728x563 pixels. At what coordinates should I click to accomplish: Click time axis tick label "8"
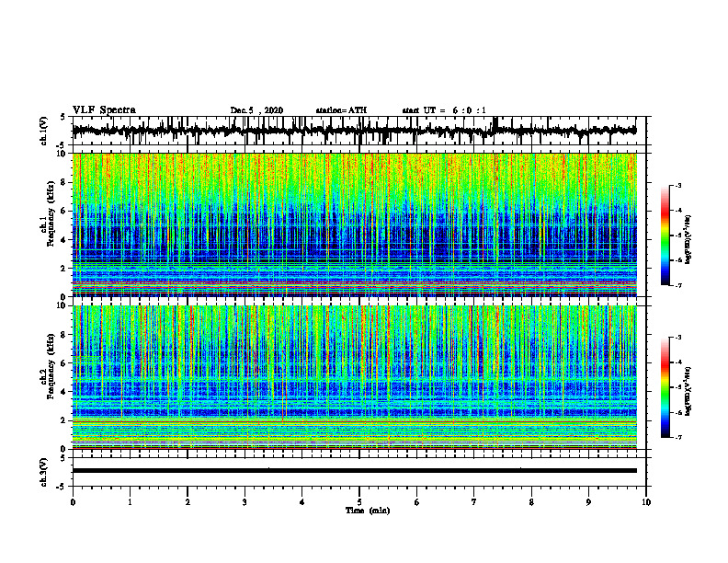(x=531, y=502)
